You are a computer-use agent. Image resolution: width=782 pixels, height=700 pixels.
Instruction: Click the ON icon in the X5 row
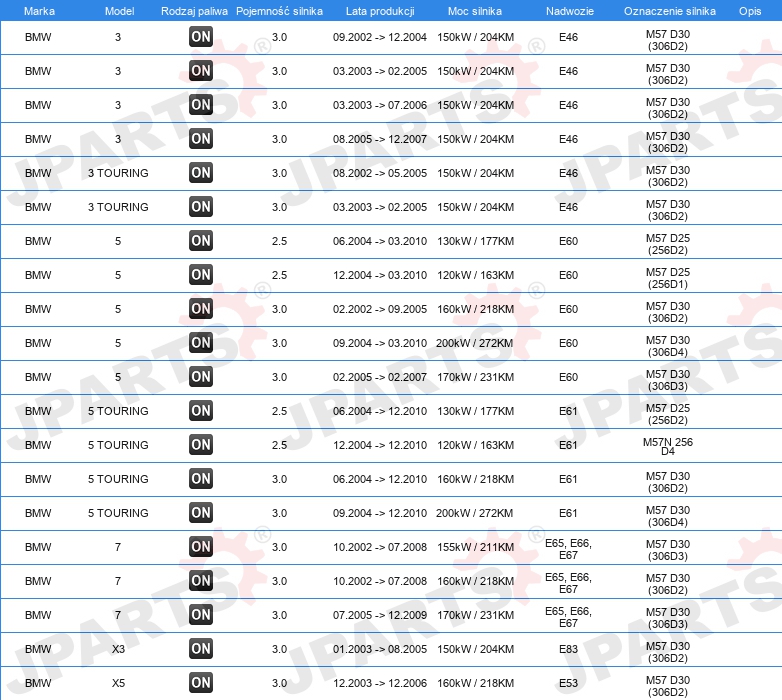pyautogui.click(x=201, y=683)
